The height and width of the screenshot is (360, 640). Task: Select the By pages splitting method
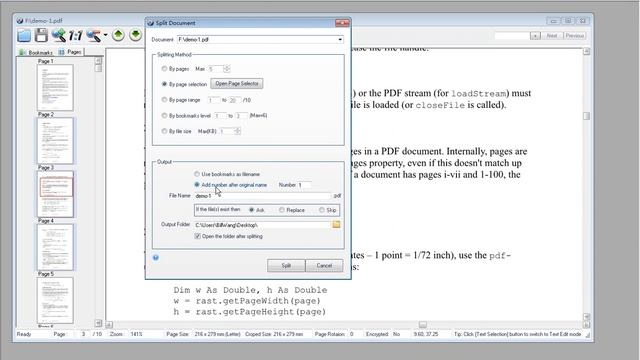click(164, 69)
